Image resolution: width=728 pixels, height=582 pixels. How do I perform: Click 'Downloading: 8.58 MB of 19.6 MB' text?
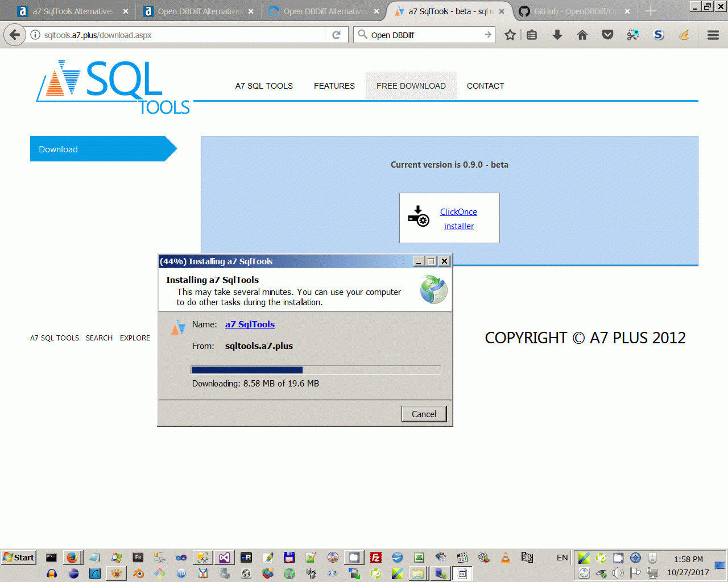point(255,384)
